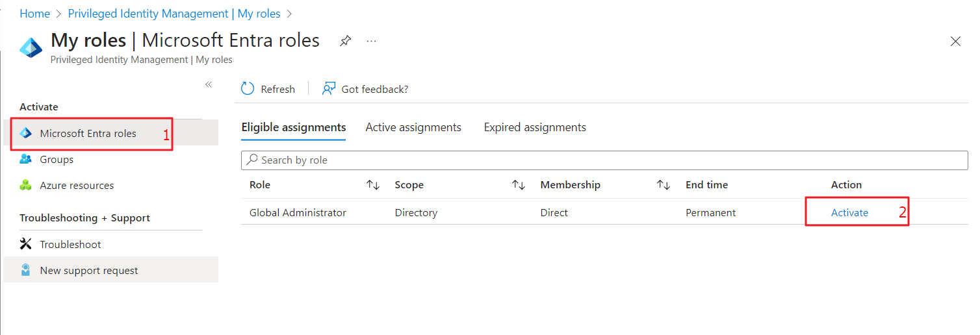Open New support request

click(x=110, y=270)
